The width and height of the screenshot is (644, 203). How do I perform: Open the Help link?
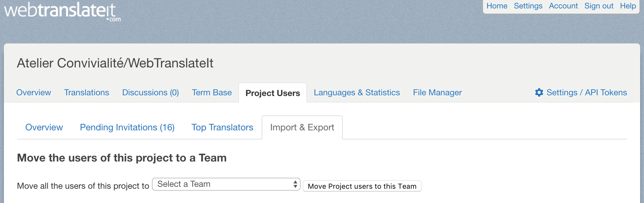(x=628, y=6)
